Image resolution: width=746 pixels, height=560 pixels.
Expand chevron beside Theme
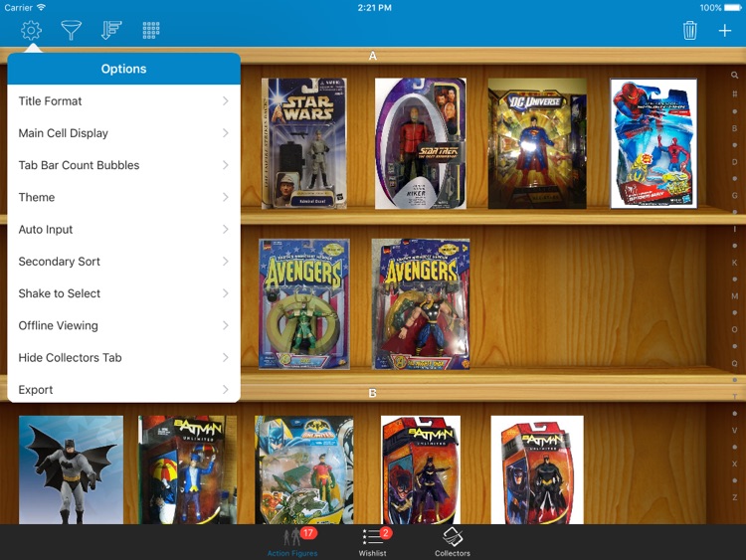(x=226, y=198)
